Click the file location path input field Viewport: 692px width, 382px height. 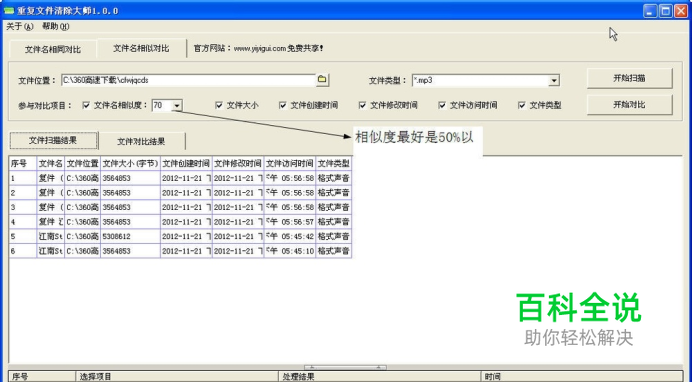[x=188, y=80]
